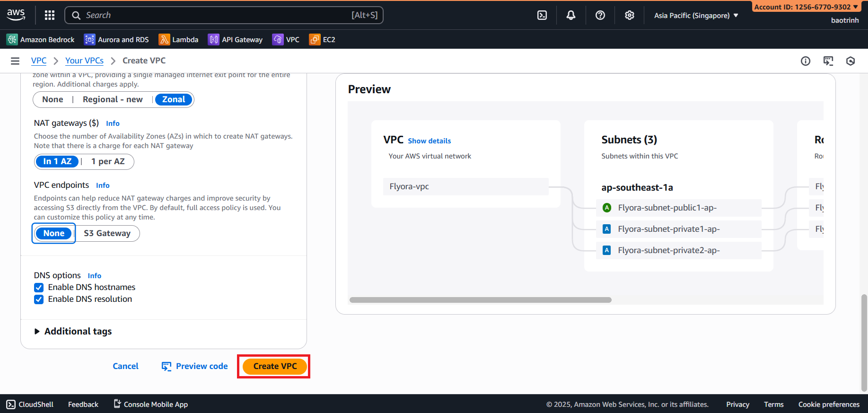
Task: Open the EC2 service shortcut
Action: click(322, 40)
